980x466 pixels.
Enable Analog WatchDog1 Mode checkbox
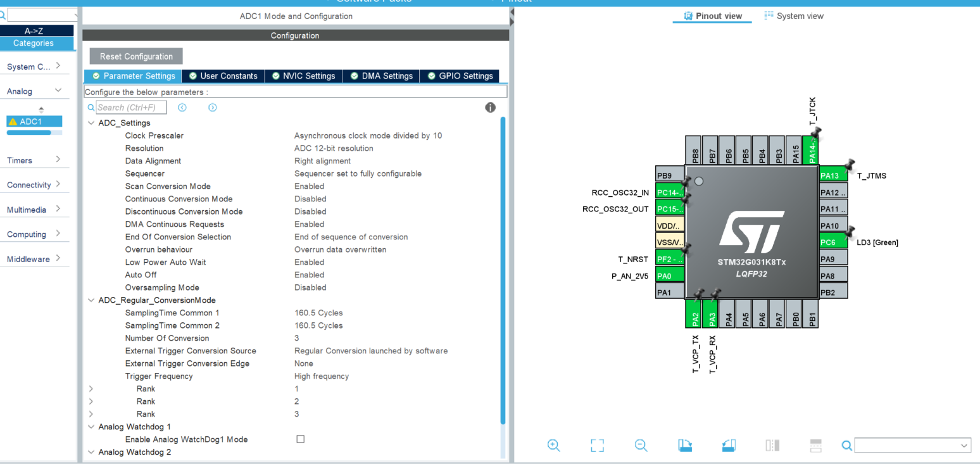[300, 439]
